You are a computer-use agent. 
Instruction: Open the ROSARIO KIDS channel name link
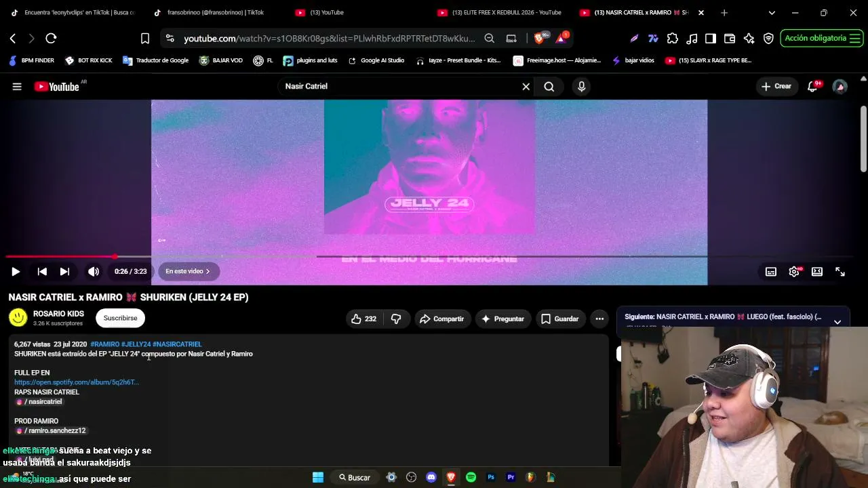[x=58, y=314]
